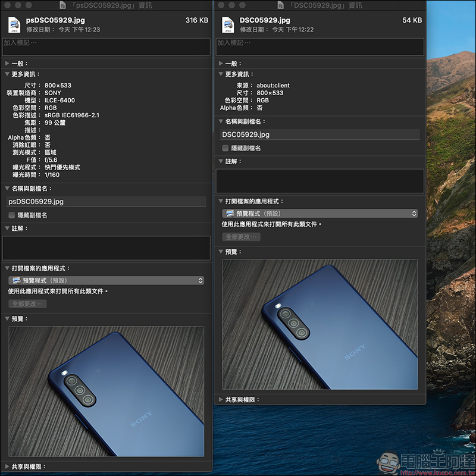Expand 一般 section in psDSC05929.jpg window
Image resolution: width=476 pixels, height=476 pixels.
coord(7,64)
